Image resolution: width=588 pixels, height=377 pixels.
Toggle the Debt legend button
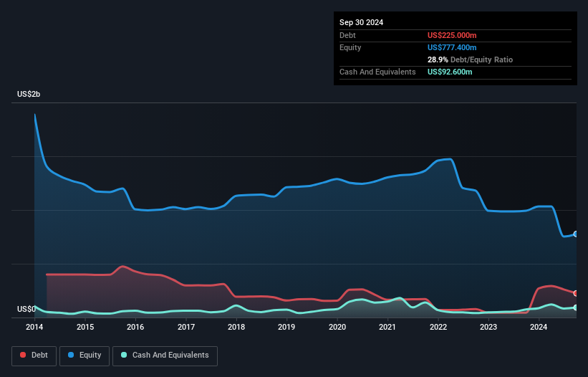[34, 355]
